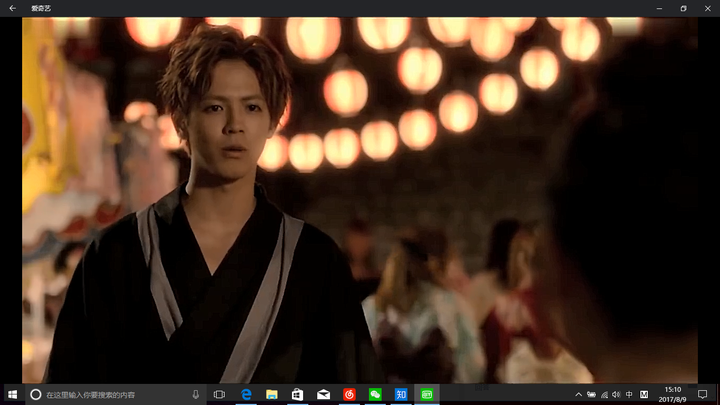Screen dimensions: 720x405
Task: Open File Explorer from the taskbar
Action: point(272,394)
